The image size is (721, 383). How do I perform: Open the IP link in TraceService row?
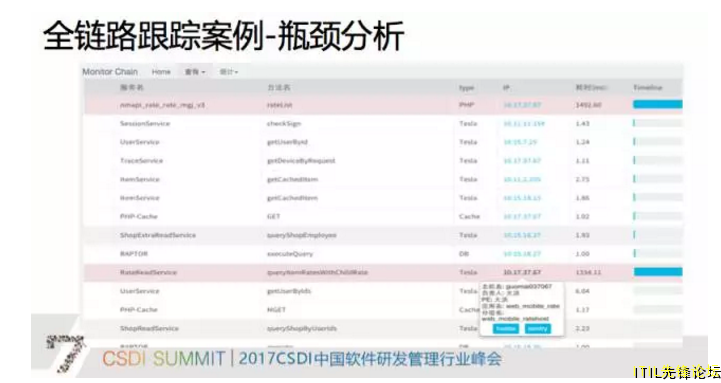pos(522,161)
